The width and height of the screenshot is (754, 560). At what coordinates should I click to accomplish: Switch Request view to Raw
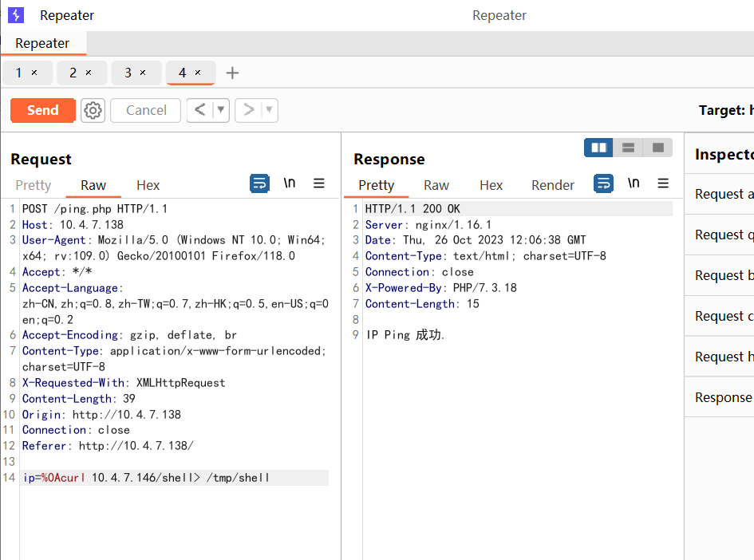(93, 185)
